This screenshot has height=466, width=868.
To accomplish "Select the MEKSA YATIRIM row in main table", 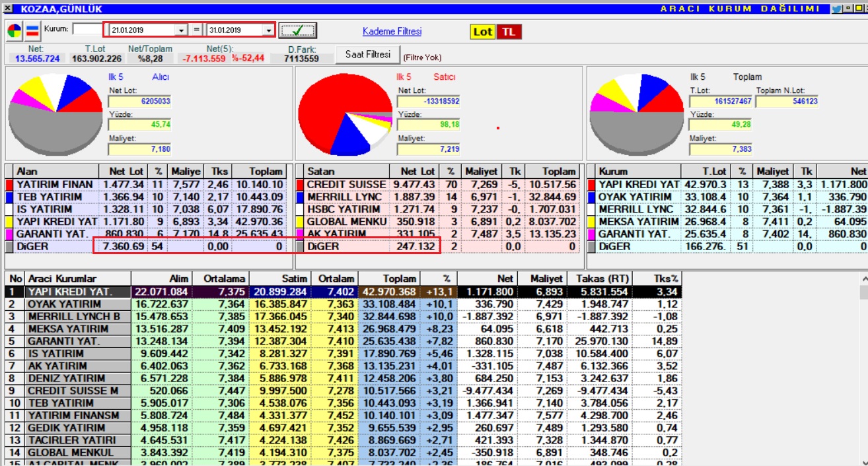I will pyautogui.click(x=343, y=329).
